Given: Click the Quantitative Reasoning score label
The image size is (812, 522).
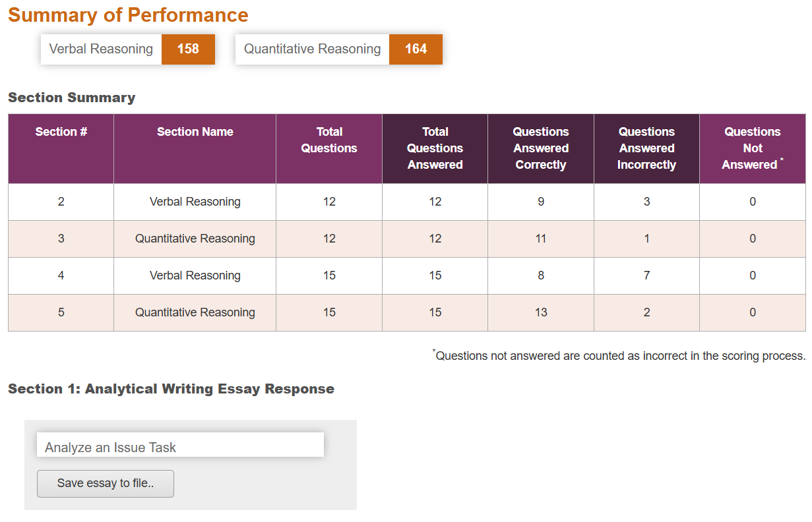Looking at the screenshot, I should coord(312,49).
